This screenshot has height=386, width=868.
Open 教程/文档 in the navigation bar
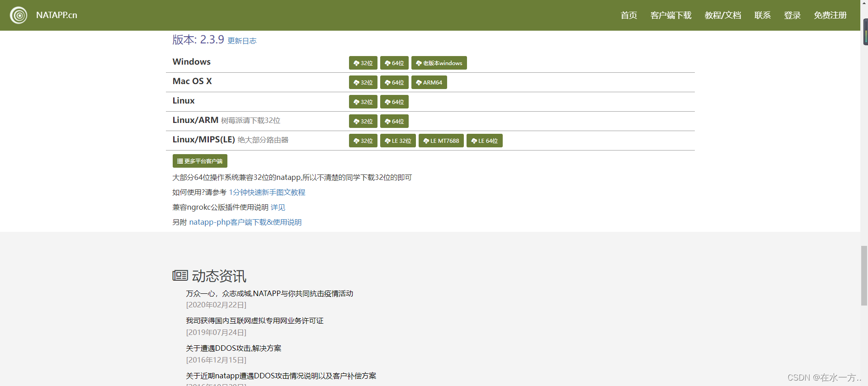tap(723, 15)
